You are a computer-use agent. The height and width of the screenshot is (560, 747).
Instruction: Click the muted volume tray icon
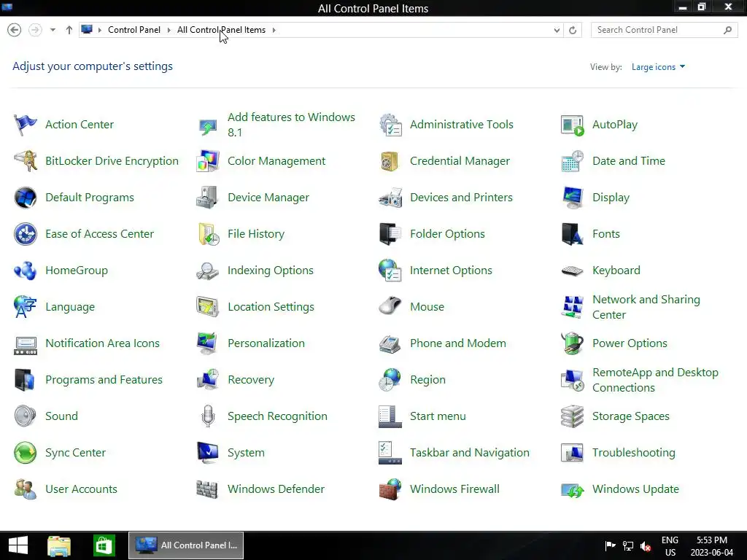click(x=646, y=546)
